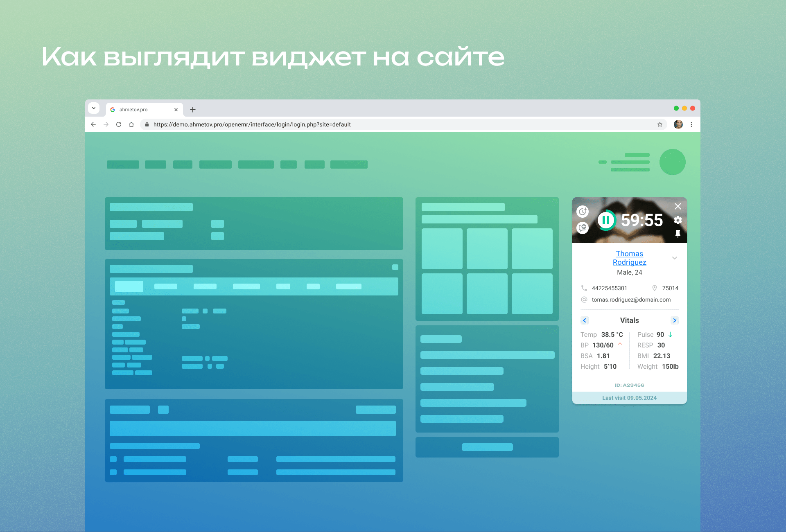Close the ahmetov.pro tab
Screen dimensions: 786x532
tap(176, 110)
